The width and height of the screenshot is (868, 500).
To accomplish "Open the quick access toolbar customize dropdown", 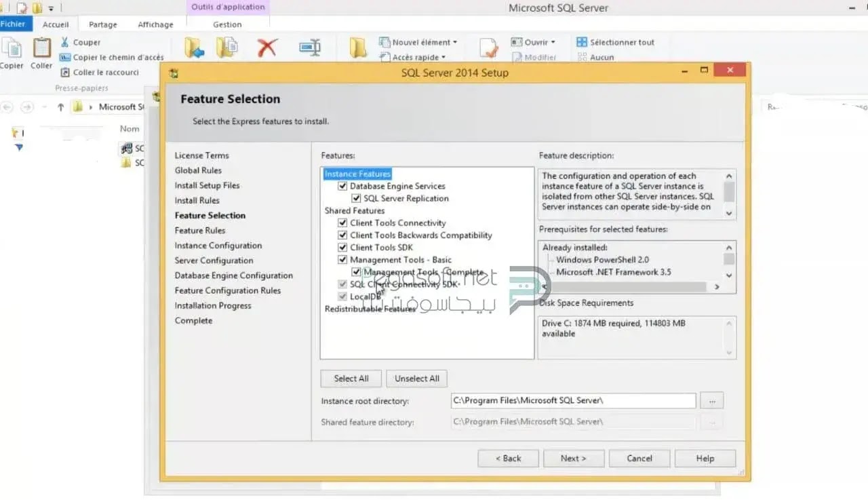I will [x=51, y=9].
